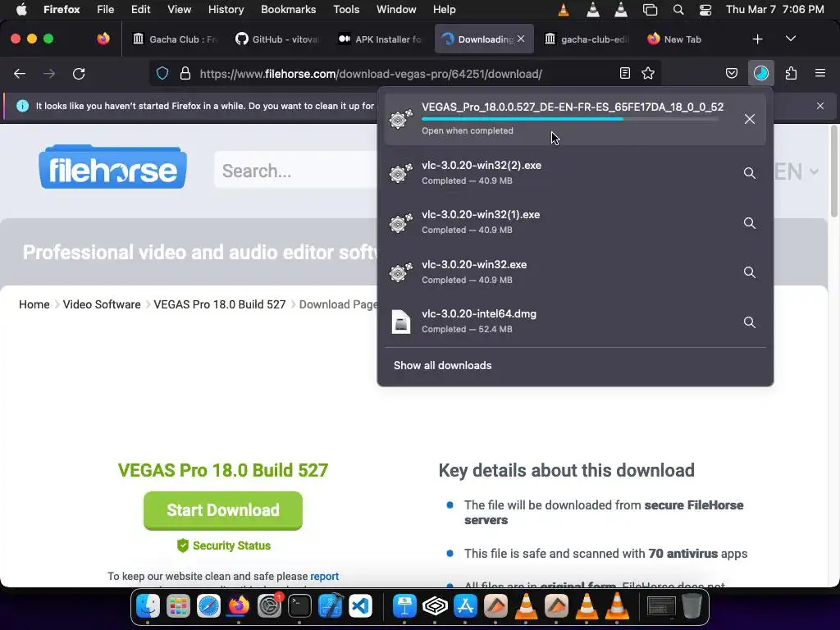Focus the FileHorse Search field

click(x=297, y=171)
